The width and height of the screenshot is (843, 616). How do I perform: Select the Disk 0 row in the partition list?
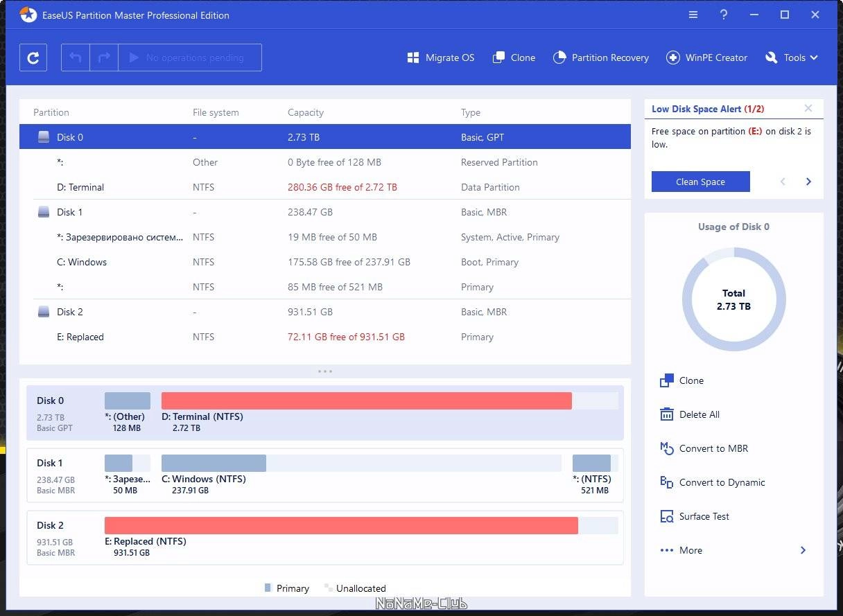[x=325, y=137]
